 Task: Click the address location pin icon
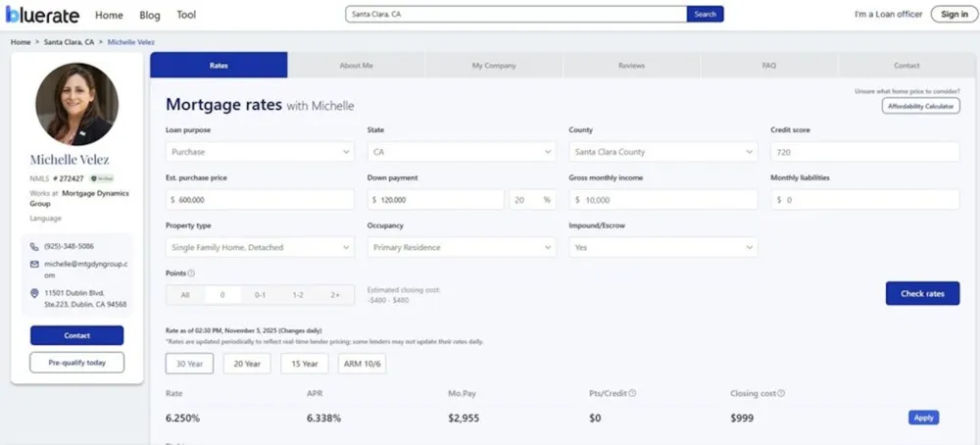point(35,293)
